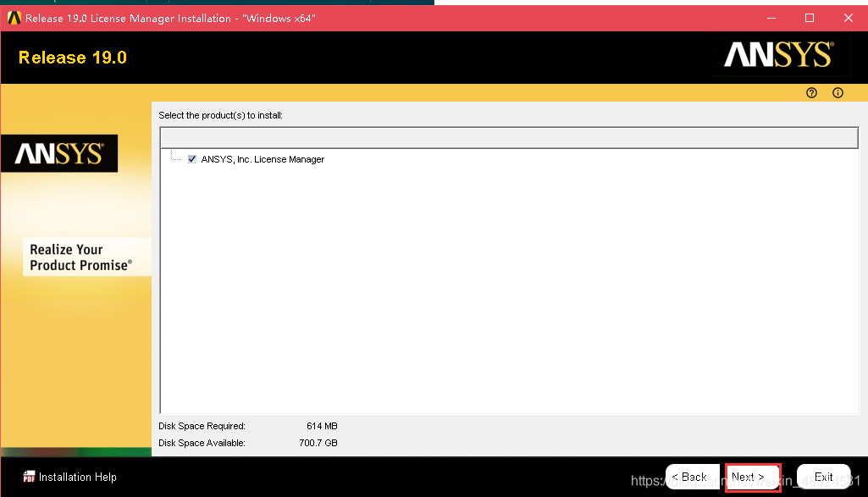
Task: Click the Realize Your Product Promise banner
Action: (80, 257)
